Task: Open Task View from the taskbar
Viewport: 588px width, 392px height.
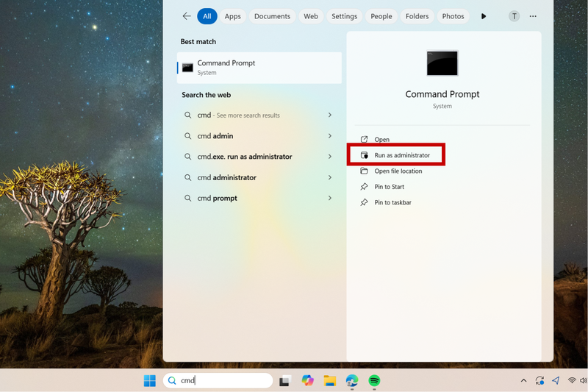Action: click(285, 381)
